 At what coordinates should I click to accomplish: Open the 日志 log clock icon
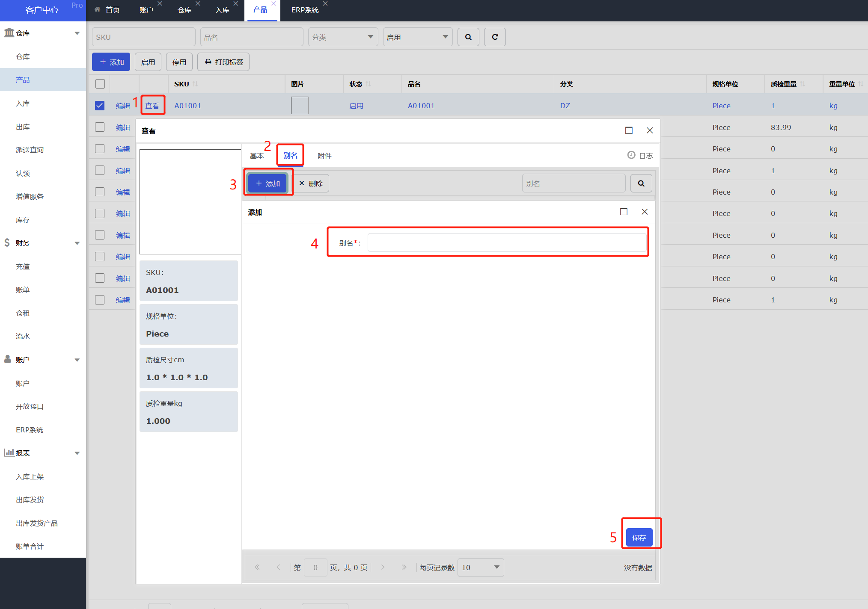tap(631, 155)
